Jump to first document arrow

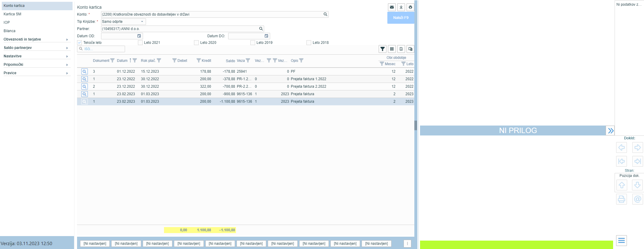tap(622, 161)
